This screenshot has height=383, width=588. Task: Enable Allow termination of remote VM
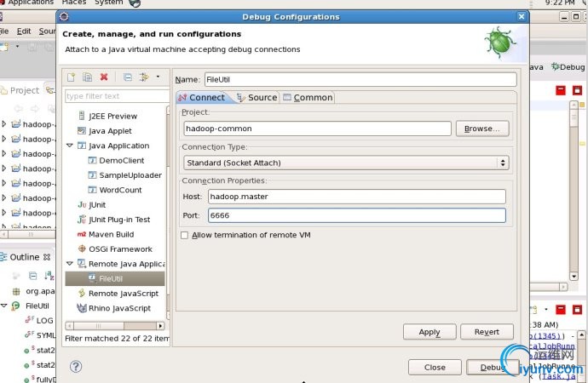pyautogui.click(x=185, y=235)
